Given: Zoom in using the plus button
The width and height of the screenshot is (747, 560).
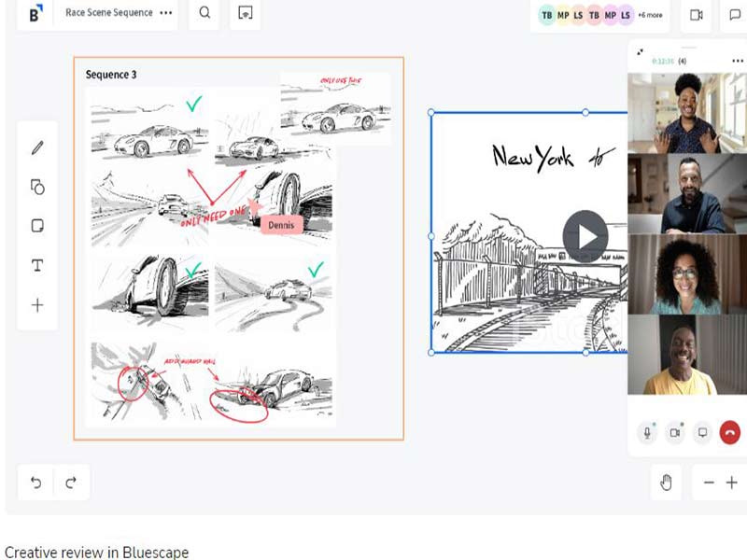Looking at the screenshot, I should (732, 483).
